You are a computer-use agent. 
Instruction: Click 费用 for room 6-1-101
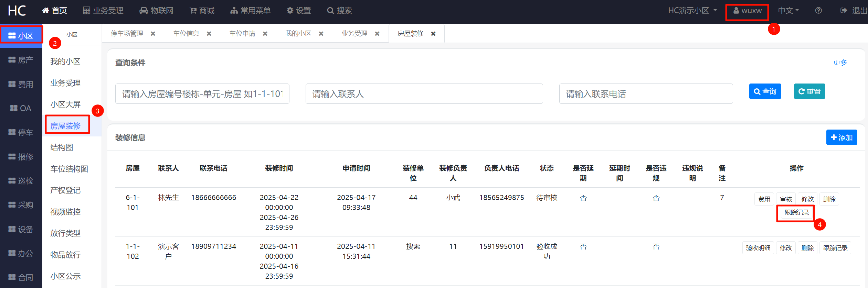click(x=764, y=199)
